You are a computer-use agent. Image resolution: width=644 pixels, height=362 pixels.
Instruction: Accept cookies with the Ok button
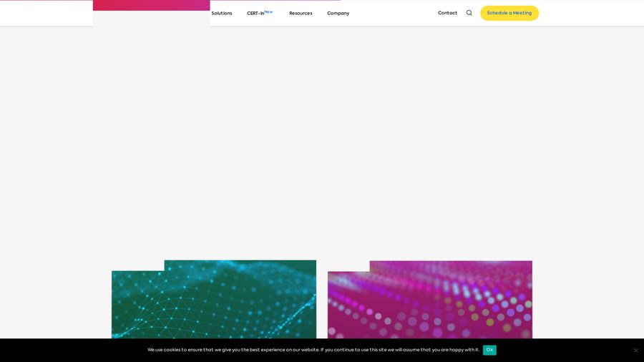pos(489,350)
